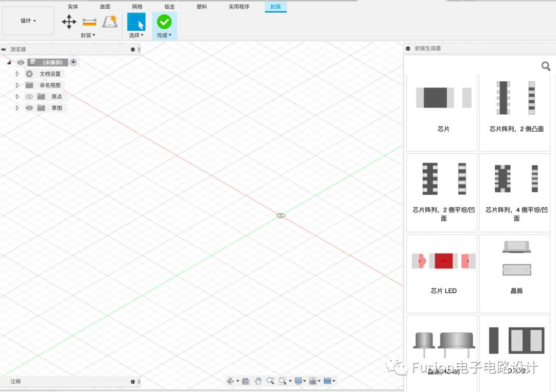Open the 完成 dropdown menu

[x=164, y=35]
